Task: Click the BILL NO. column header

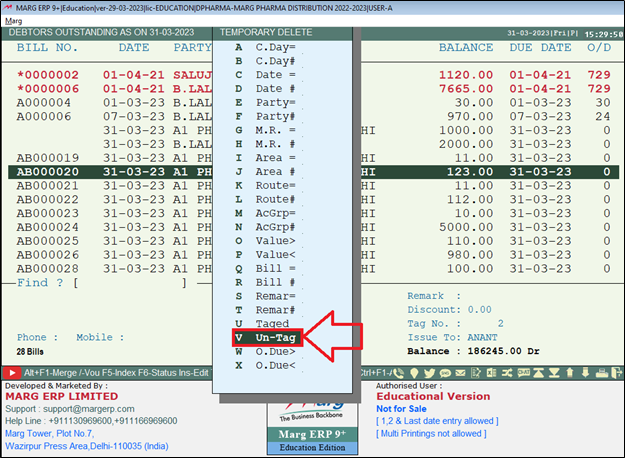Action: pos(47,47)
